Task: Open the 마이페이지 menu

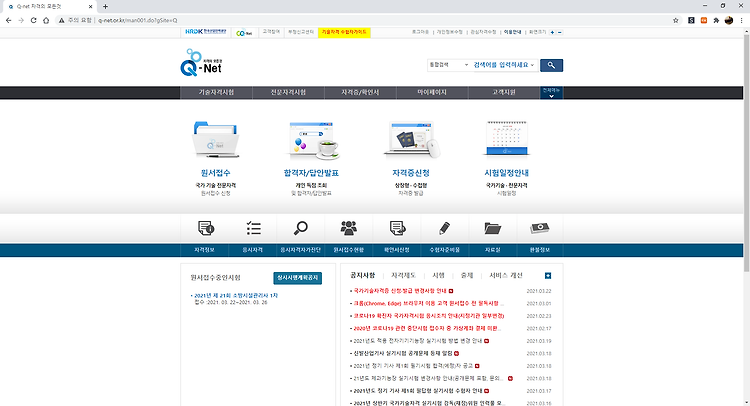Action: click(432, 92)
